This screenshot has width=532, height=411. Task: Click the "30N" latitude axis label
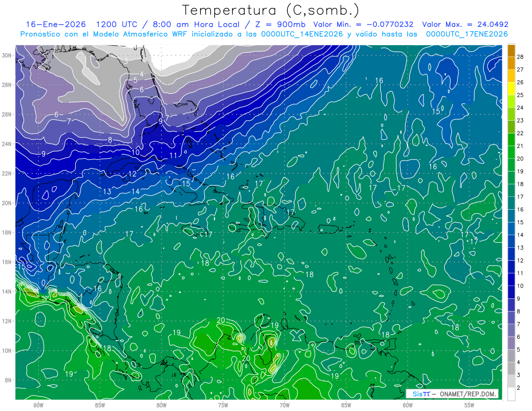[x=8, y=55]
